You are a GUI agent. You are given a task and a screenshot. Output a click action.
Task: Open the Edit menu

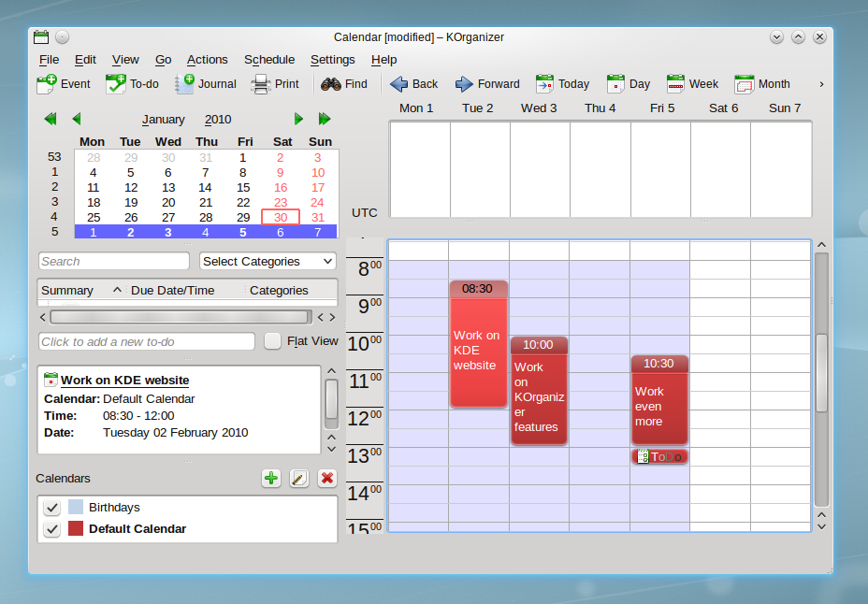click(85, 60)
